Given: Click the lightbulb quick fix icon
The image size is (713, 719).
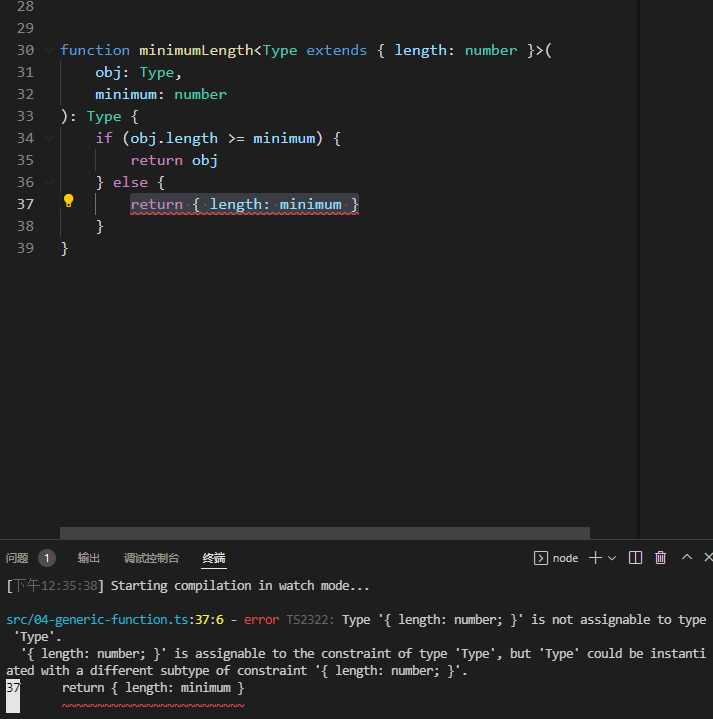Looking at the screenshot, I should 68,201.
